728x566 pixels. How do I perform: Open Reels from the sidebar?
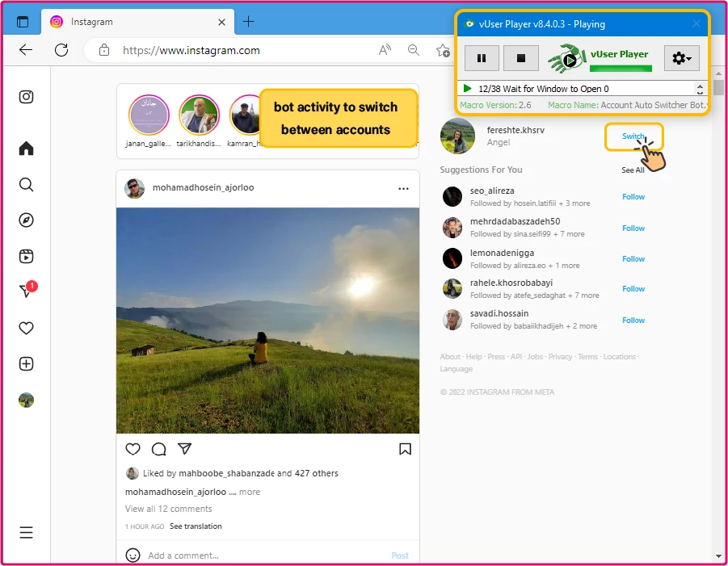tap(26, 256)
